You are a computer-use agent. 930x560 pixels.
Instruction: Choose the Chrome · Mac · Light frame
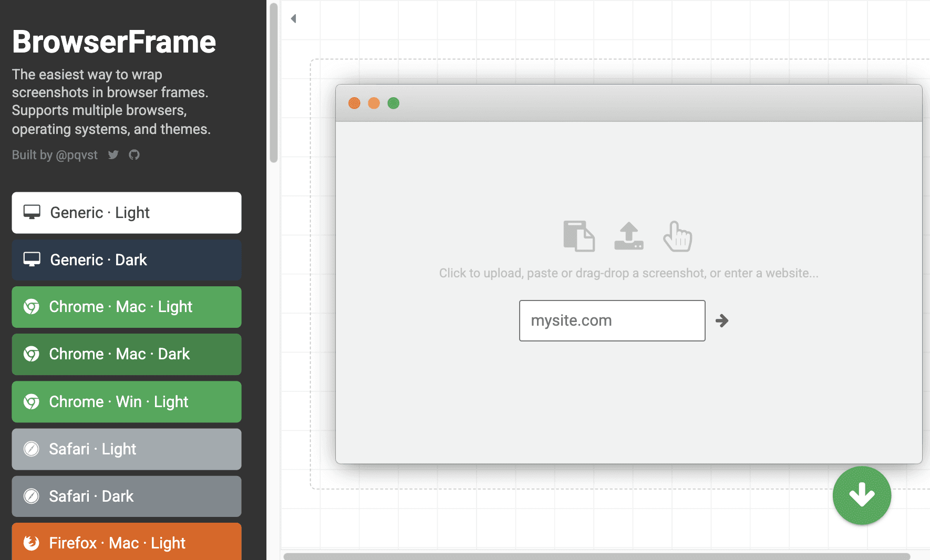127,307
